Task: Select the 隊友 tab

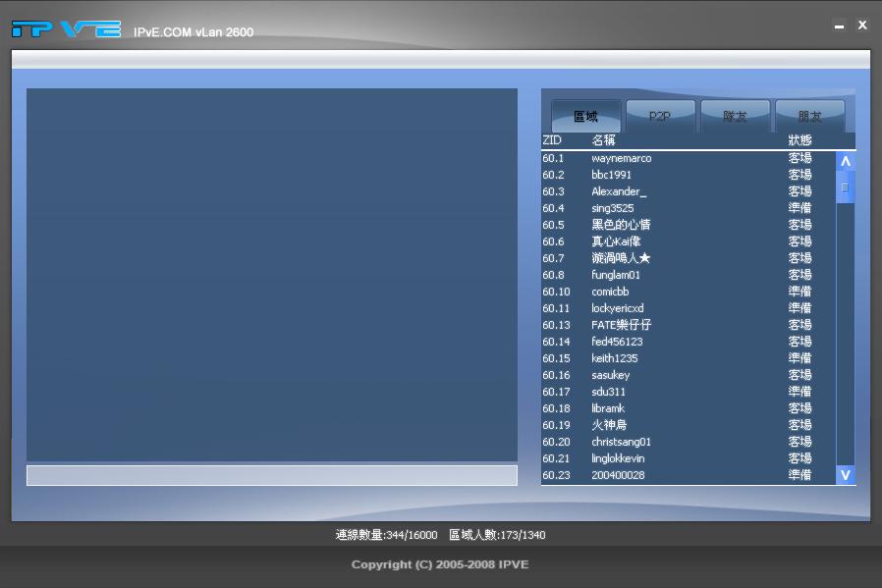Action: click(735, 117)
